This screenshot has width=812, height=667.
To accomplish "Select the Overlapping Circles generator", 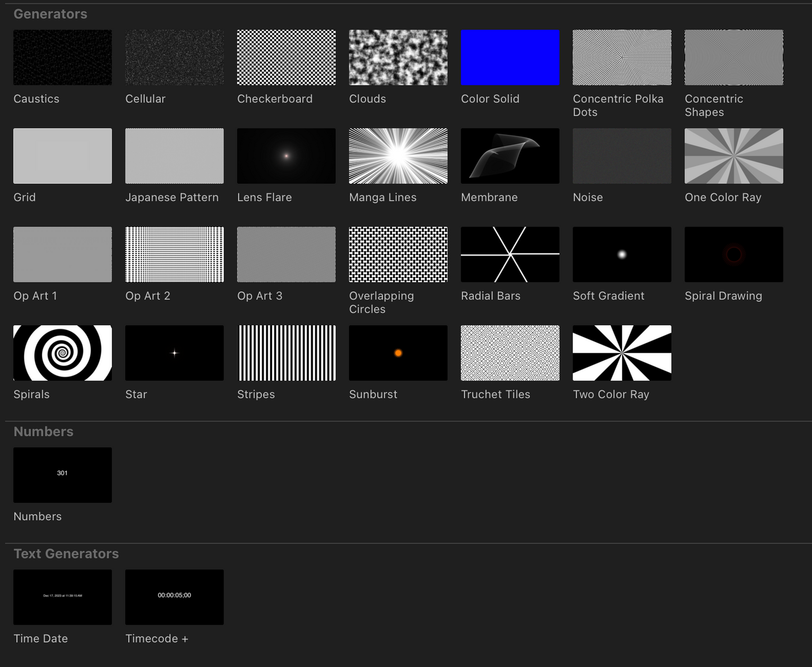I will click(398, 255).
